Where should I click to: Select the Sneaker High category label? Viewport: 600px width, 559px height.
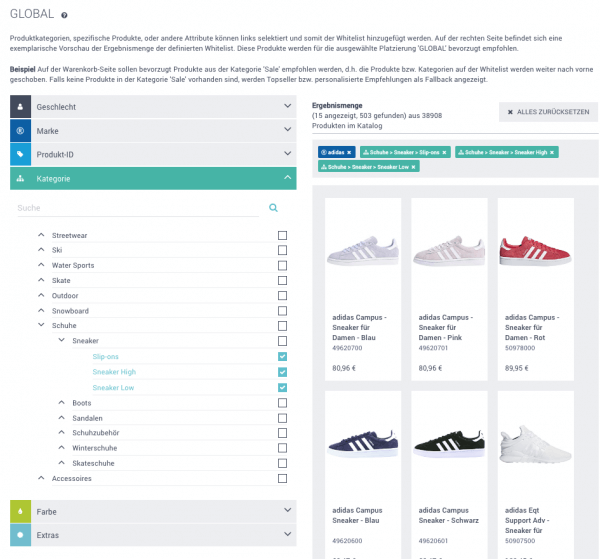point(114,372)
